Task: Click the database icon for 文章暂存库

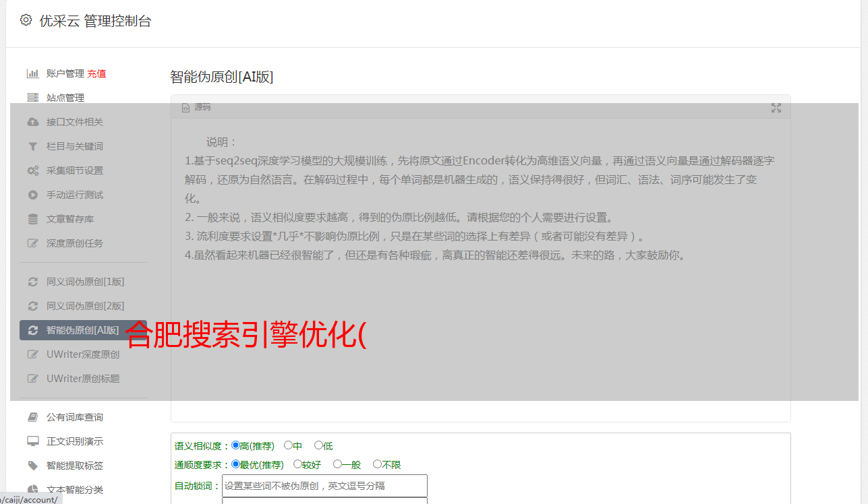Action: coord(32,219)
